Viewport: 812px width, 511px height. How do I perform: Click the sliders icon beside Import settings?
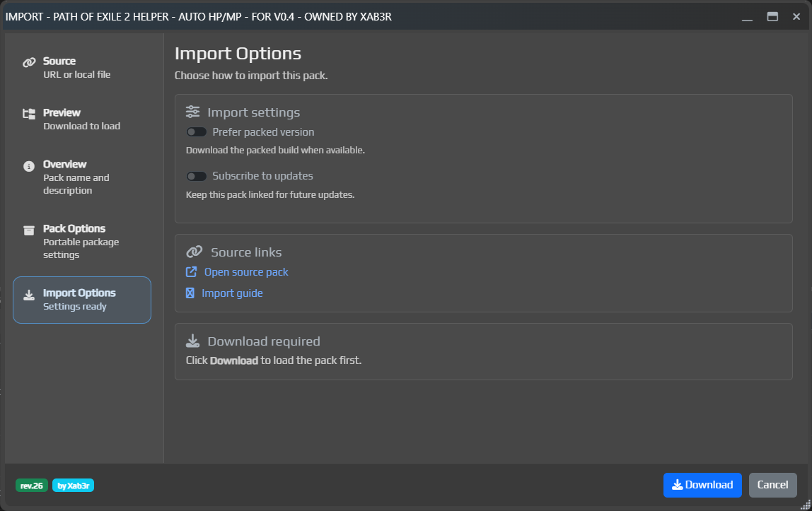point(192,111)
